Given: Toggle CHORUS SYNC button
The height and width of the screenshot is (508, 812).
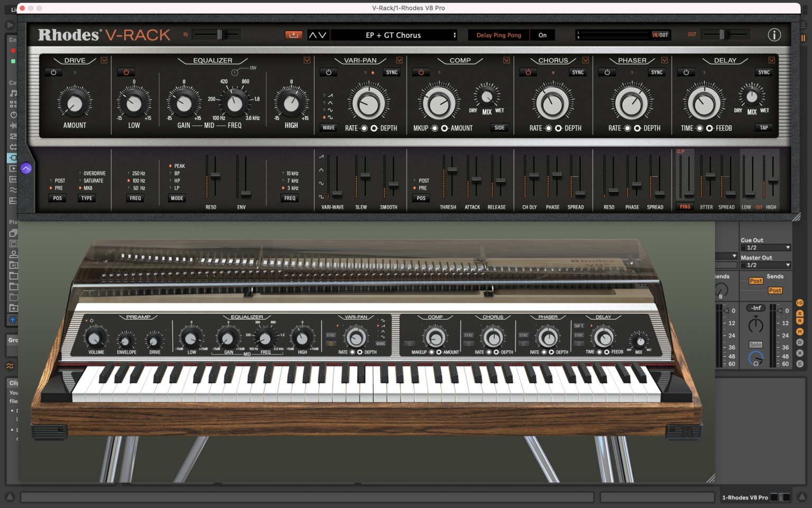Looking at the screenshot, I should (578, 72).
